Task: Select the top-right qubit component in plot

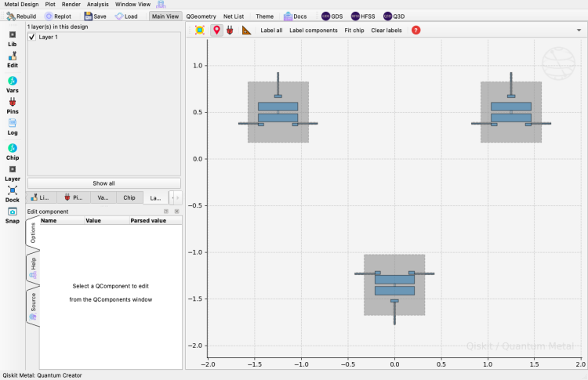Action: 511,112
